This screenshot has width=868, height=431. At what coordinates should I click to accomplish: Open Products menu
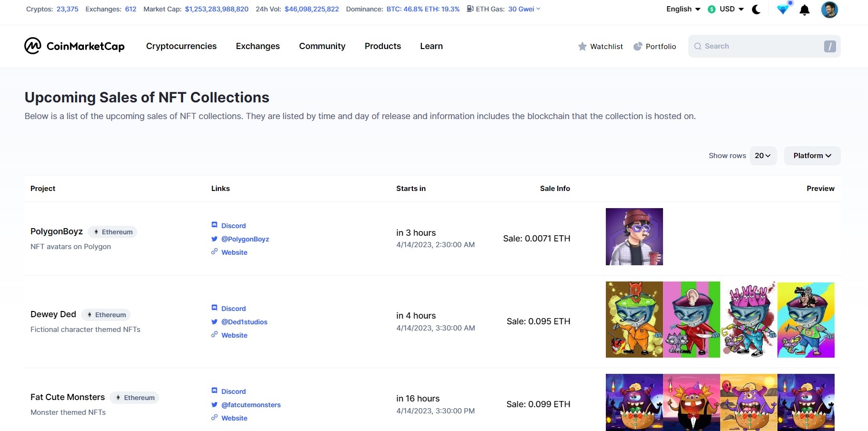(x=383, y=46)
